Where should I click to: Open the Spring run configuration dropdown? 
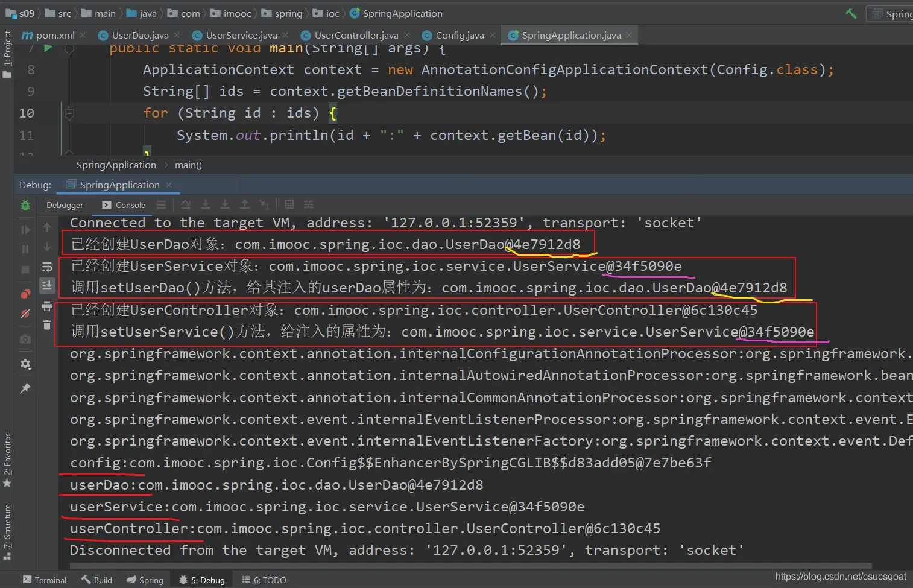[x=891, y=13]
